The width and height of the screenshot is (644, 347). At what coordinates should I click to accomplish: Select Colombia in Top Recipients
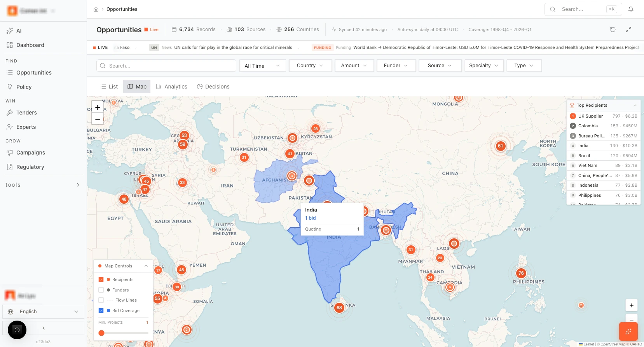[604, 126]
